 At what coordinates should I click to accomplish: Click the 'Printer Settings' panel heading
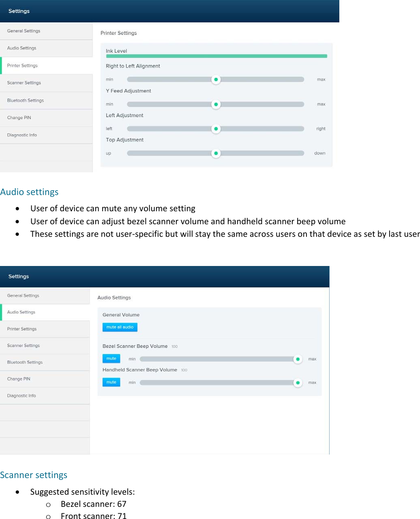(119, 33)
